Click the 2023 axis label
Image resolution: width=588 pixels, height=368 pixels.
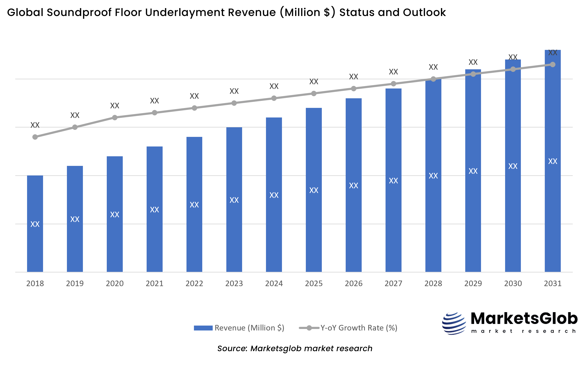click(234, 284)
